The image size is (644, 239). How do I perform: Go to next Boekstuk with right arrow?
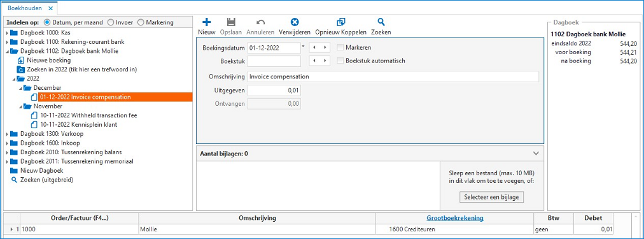[x=325, y=61]
